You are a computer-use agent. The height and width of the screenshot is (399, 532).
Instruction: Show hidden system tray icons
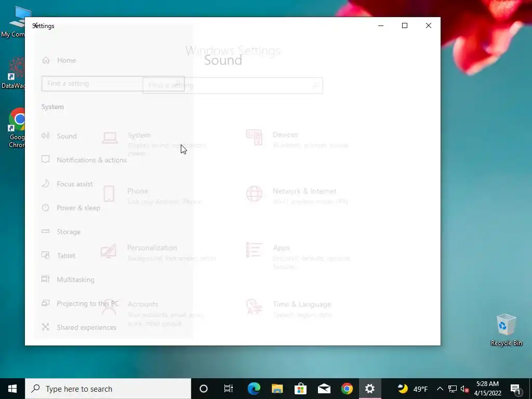click(x=440, y=389)
